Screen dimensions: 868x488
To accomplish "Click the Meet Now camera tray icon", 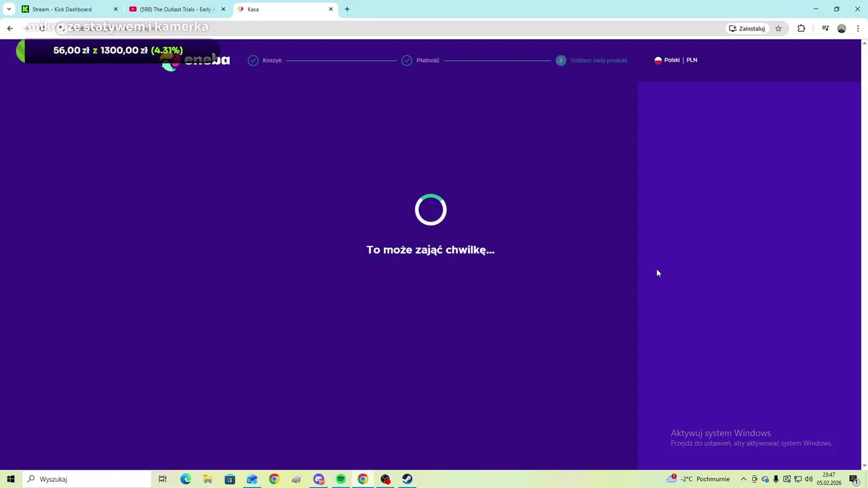I will (754, 479).
